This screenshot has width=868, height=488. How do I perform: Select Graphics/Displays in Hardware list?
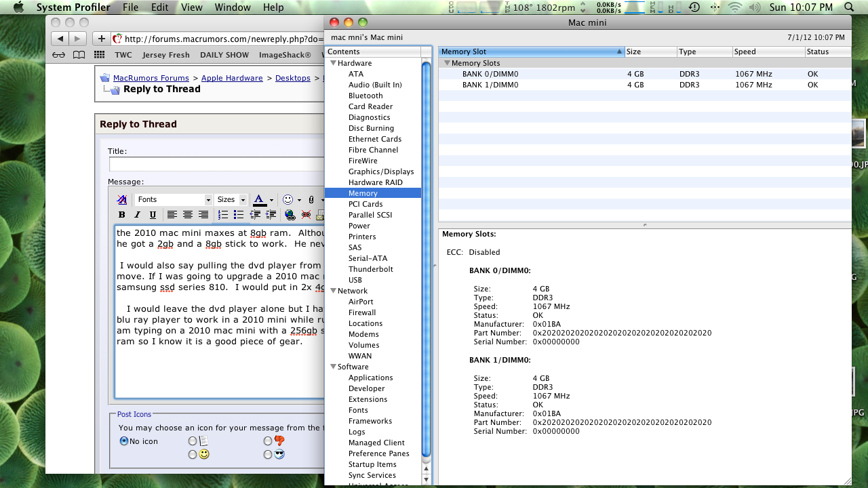click(x=381, y=171)
